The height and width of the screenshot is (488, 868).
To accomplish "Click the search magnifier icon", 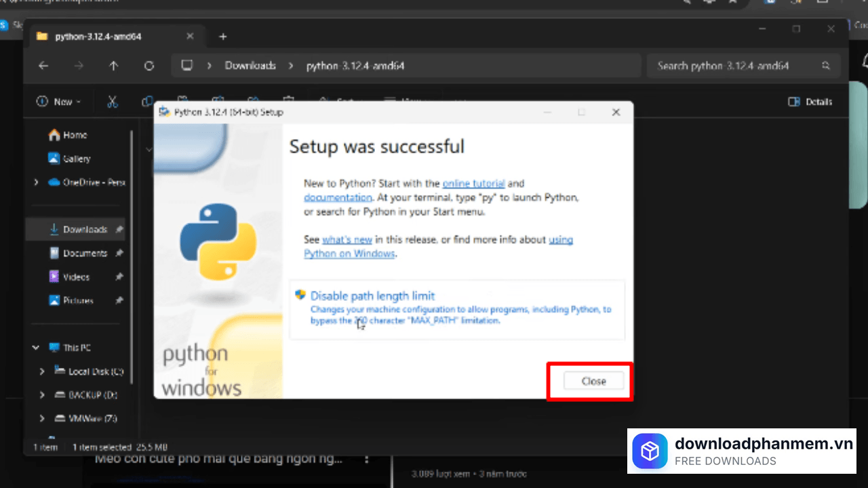I will [x=825, y=66].
